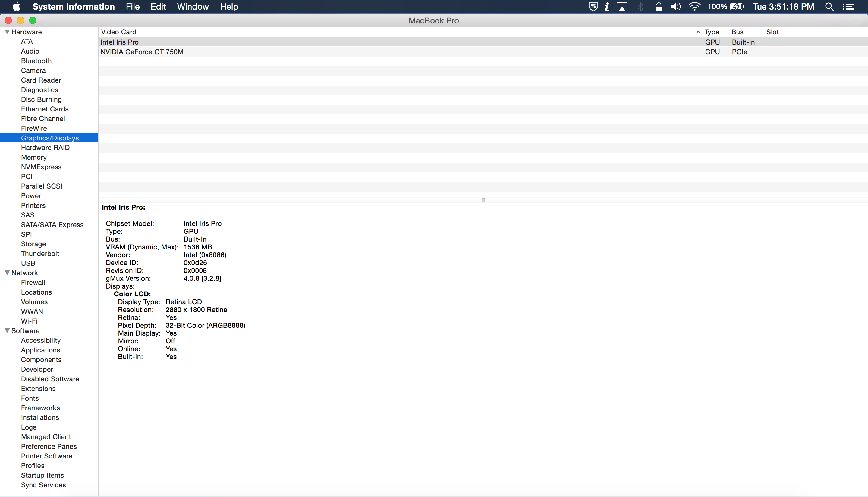Click the pane splitter handle dot

coord(483,200)
